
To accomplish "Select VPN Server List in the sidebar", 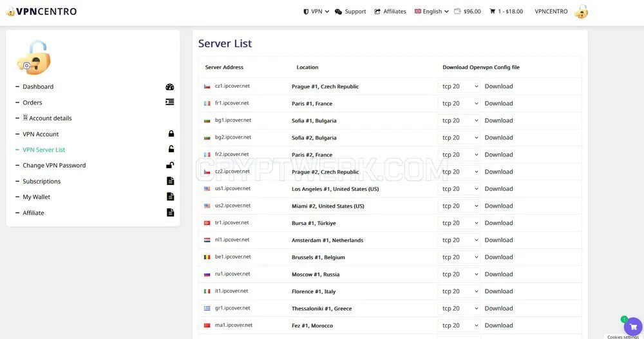I will 44,150.
